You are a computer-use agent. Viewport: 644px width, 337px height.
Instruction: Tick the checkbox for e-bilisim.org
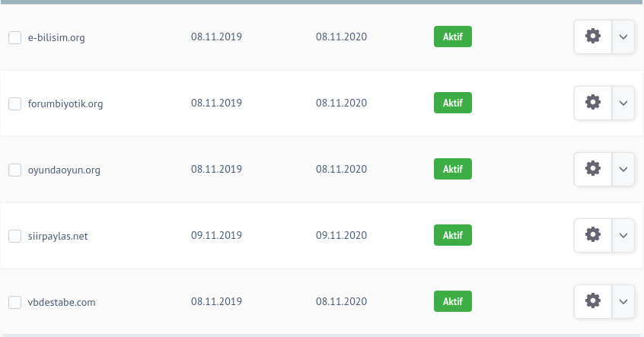click(x=14, y=37)
